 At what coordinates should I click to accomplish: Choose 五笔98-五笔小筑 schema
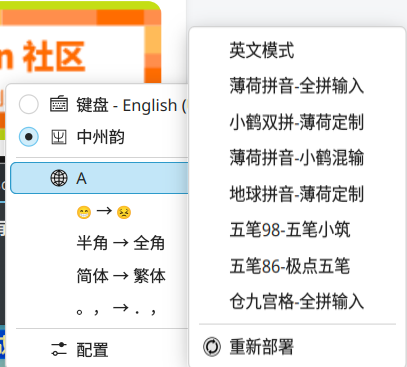(x=290, y=229)
